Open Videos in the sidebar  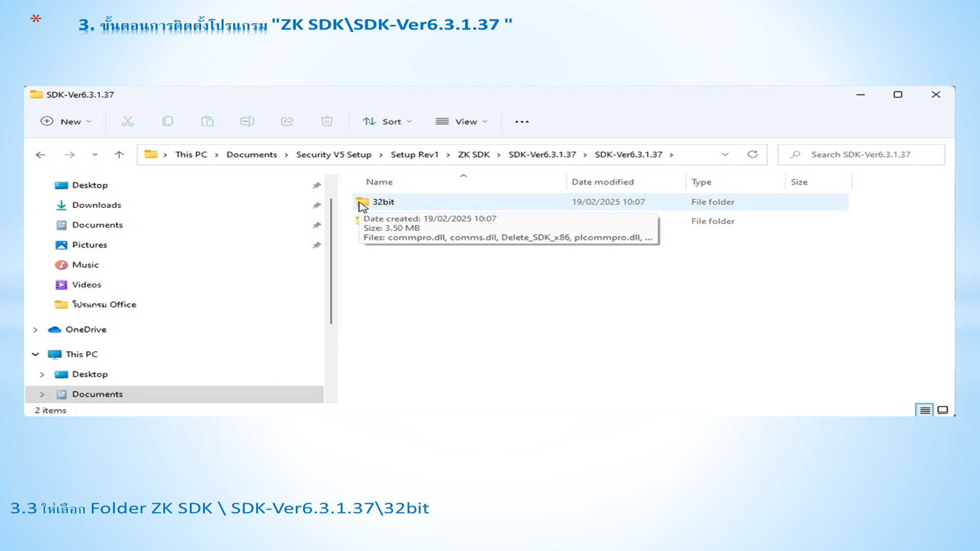(87, 285)
